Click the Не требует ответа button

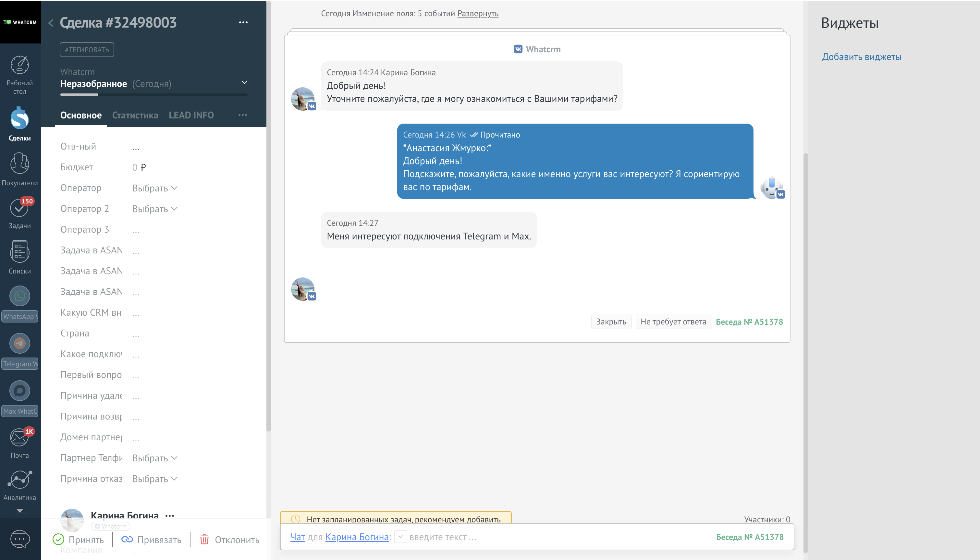673,322
